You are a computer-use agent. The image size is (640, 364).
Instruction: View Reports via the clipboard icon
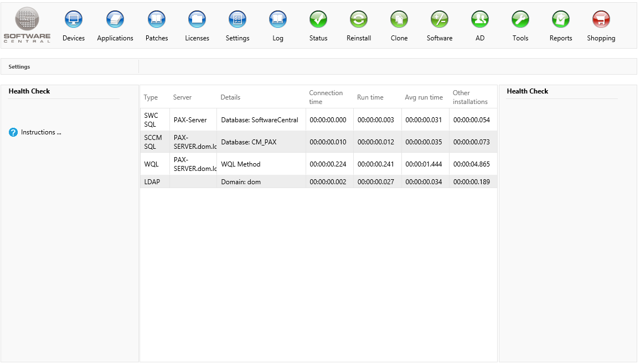561,20
